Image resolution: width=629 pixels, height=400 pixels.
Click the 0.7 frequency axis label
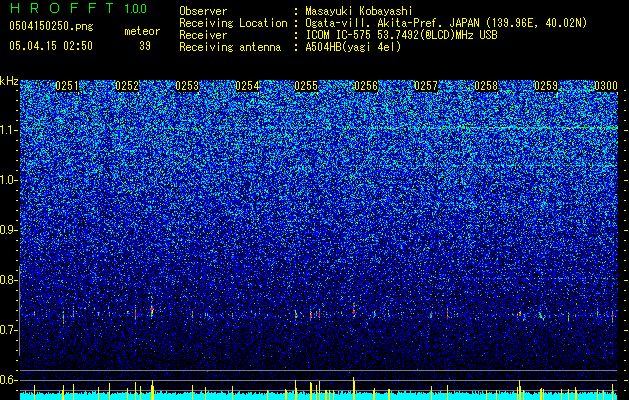8,330
